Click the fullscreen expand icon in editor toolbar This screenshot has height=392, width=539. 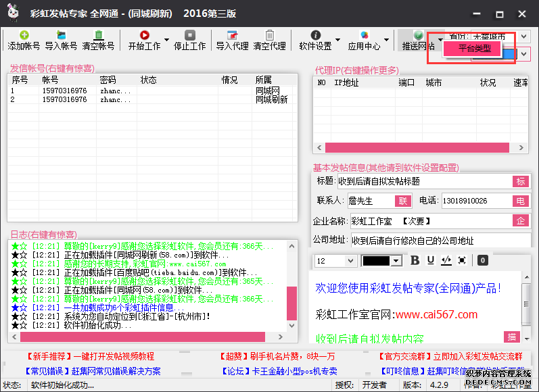tap(462, 260)
